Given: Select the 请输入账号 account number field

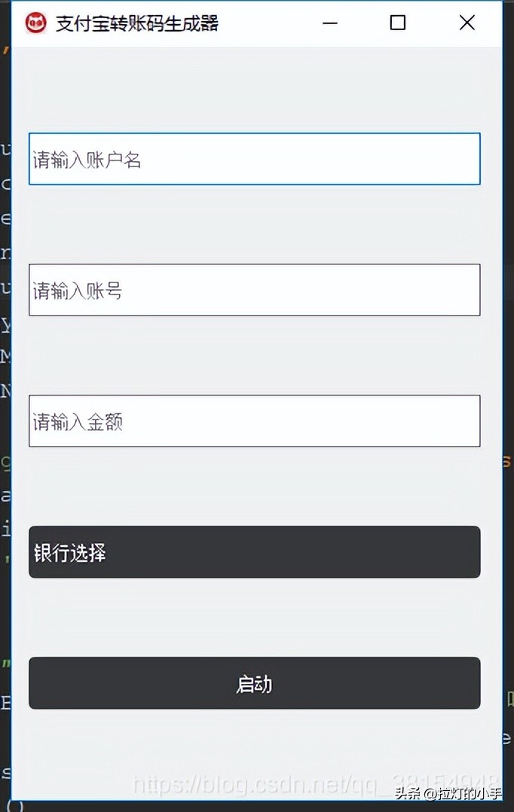Looking at the screenshot, I should coord(255,290).
